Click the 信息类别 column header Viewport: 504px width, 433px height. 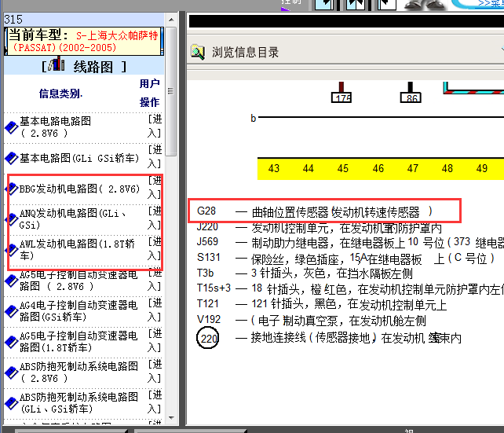[x=60, y=94]
